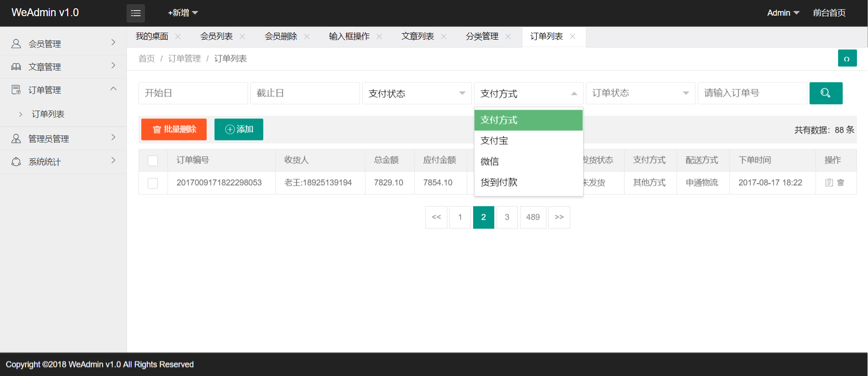The image size is (868, 376).
Task: Open the Admin user dropdown
Action: [x=783, y=13]
